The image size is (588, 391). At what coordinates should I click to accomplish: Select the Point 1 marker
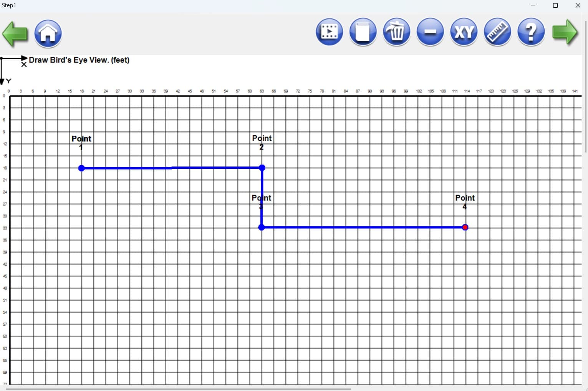point(81,168)
